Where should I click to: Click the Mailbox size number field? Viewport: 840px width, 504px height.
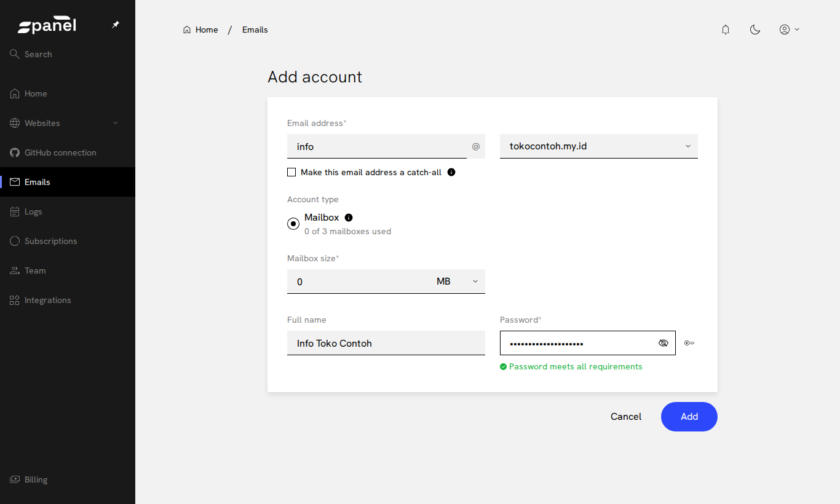point(358,282)
